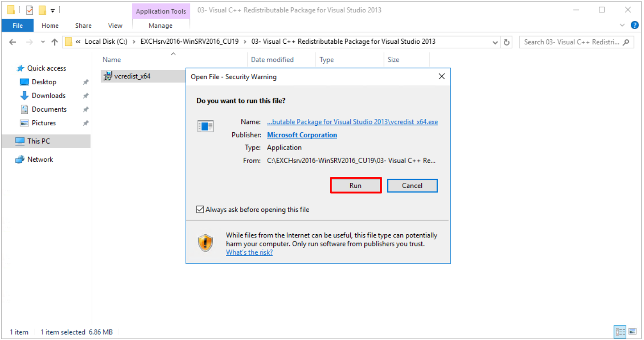Open the File ribbon tab

(18, 26)
